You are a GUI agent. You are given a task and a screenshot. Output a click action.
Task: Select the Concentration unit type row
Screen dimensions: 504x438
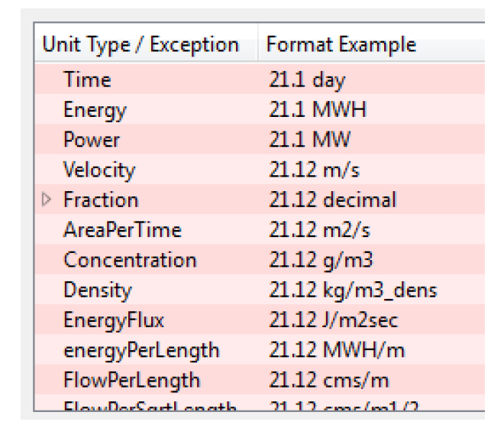[130, 260]
